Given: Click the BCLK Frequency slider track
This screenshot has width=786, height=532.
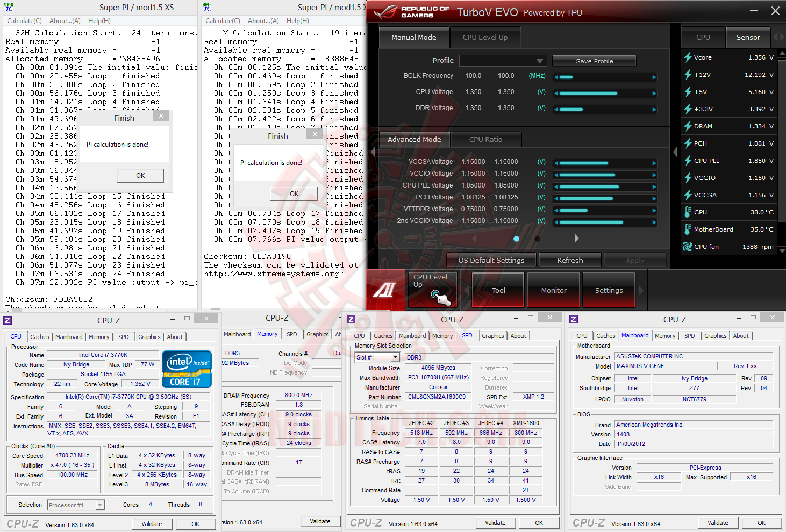Looking at the screenshot, I should [605, 77].
